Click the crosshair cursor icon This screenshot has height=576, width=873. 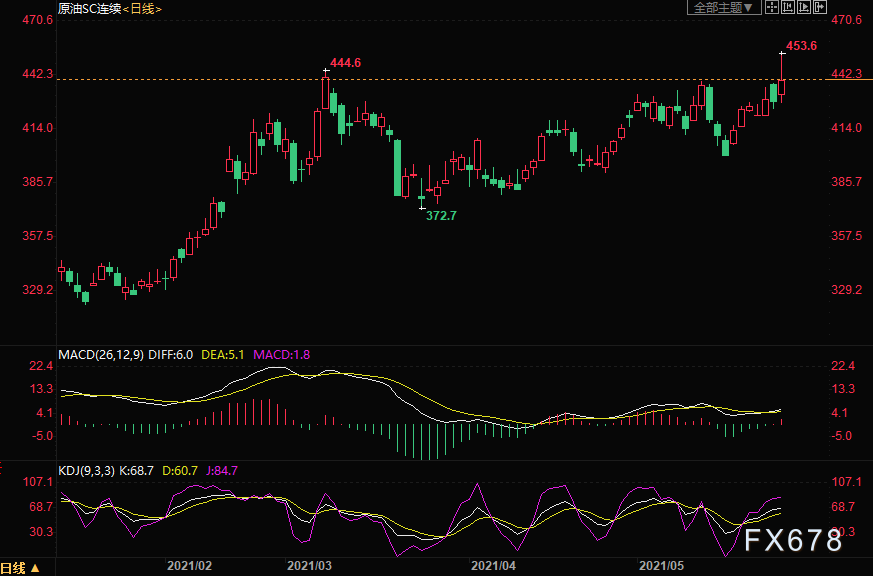pos(771,8)
